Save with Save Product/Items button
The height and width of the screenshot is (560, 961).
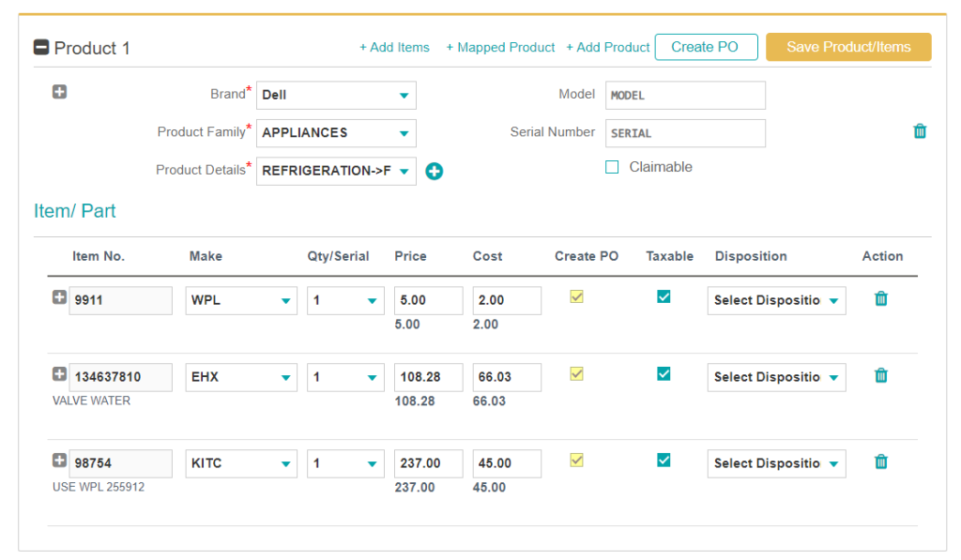(848, 47)
